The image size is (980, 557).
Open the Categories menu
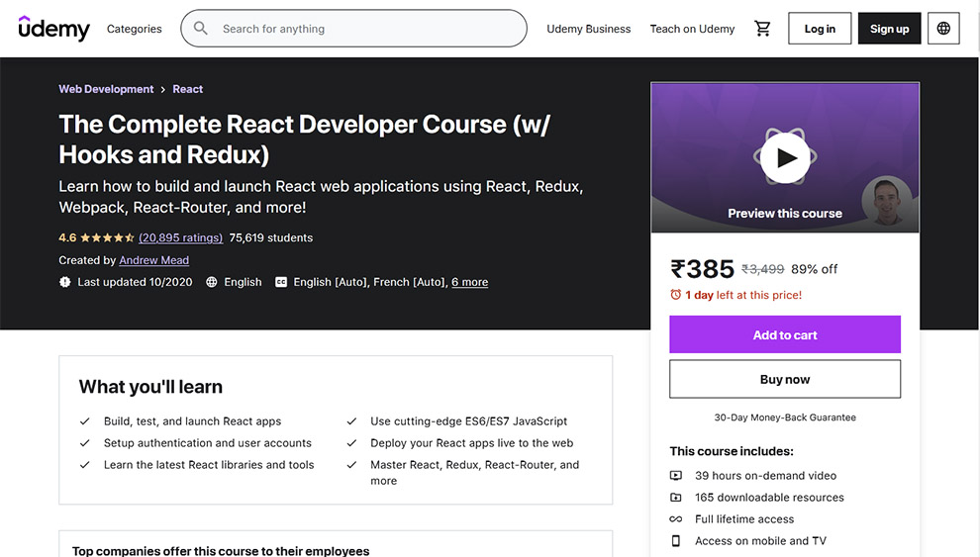[x=135, y=29]
